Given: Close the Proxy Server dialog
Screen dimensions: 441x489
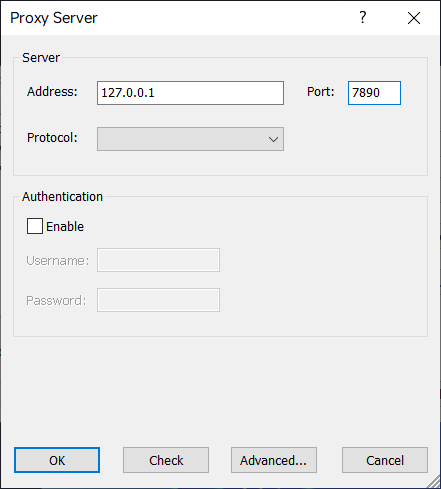Looking at the screenshot, I should click(x=414, y=18).
